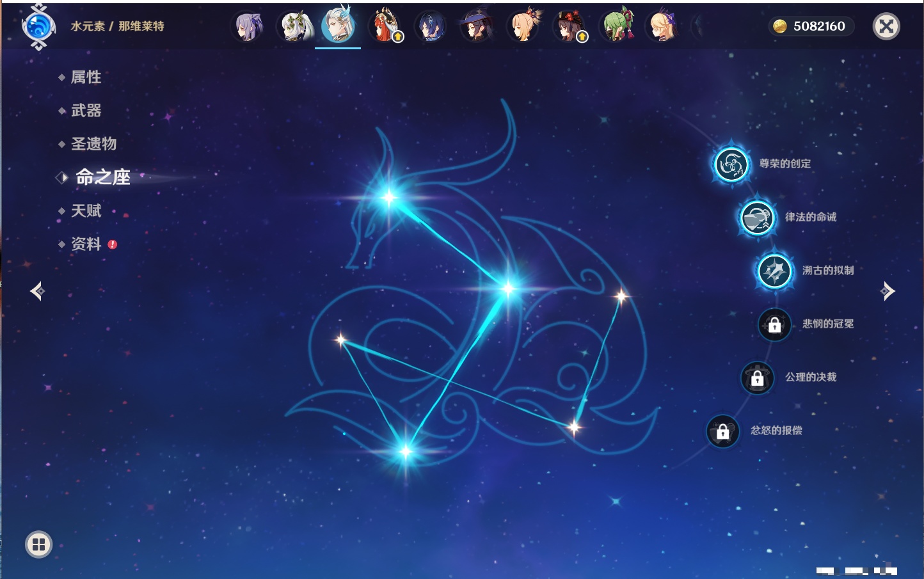Select the green-haired masked character avatar
This screenshot has height=579, width=924.
point(617,27)
